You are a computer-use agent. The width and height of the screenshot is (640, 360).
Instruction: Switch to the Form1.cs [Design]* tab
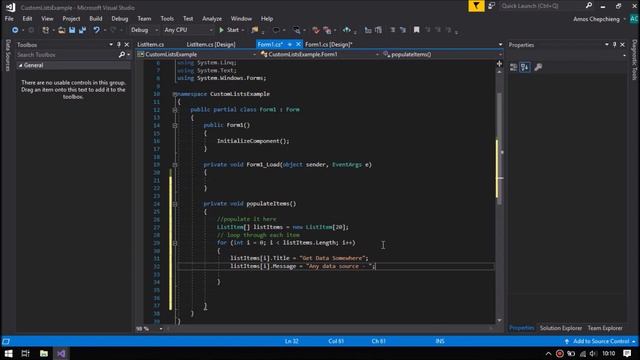[x=329, y=44]
